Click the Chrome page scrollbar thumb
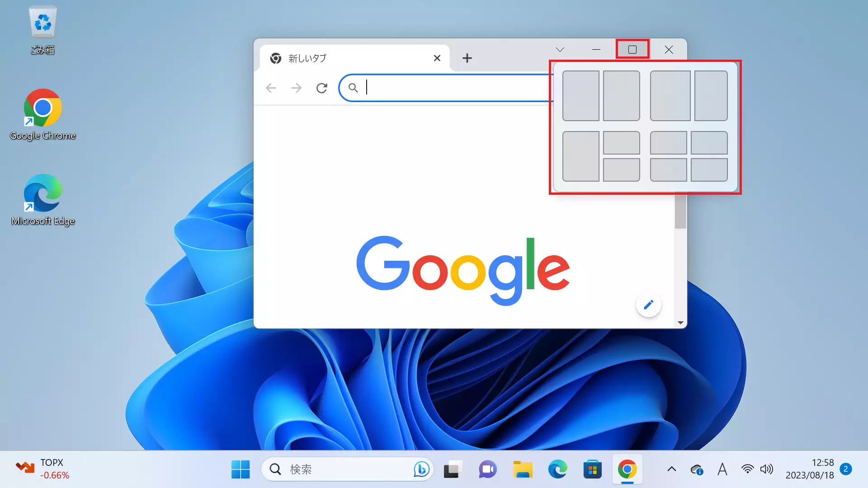 coord(680,211)
